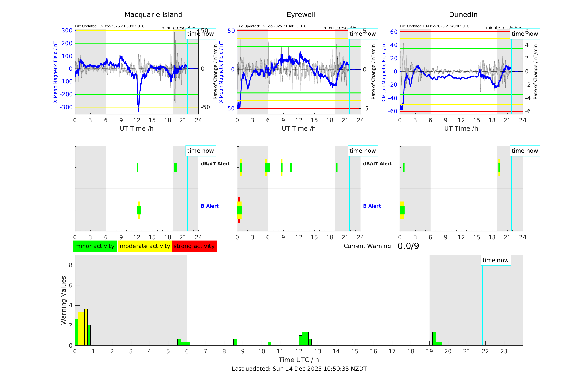Click blue 'B Alert' label beside Eyrewell panel
This screenshot has height=392, width=578.
pyautogui.click(x=372, y=206)
